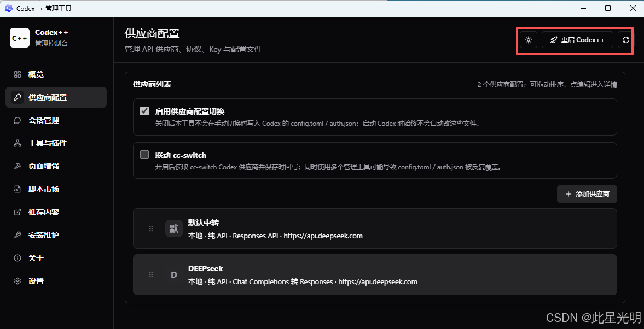644x329 pixels.
Task: Click the wrench icon beside 安装维护
Action: (18, 235)
